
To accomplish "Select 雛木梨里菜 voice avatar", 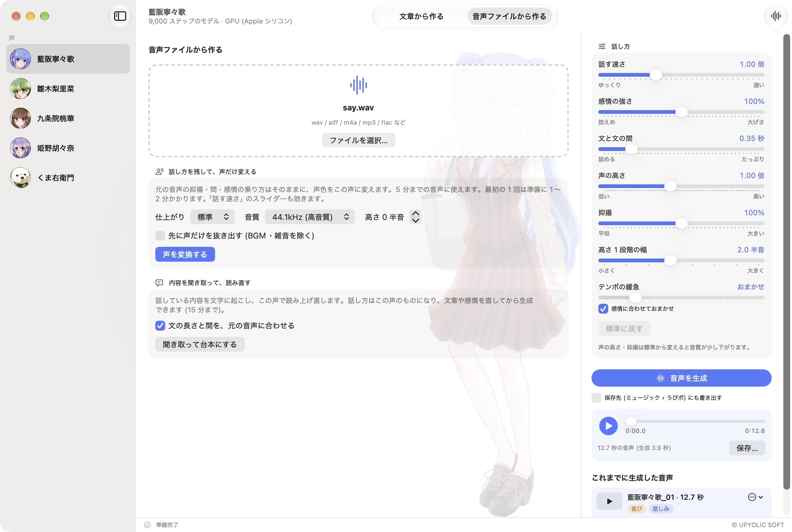I will 20,88.
